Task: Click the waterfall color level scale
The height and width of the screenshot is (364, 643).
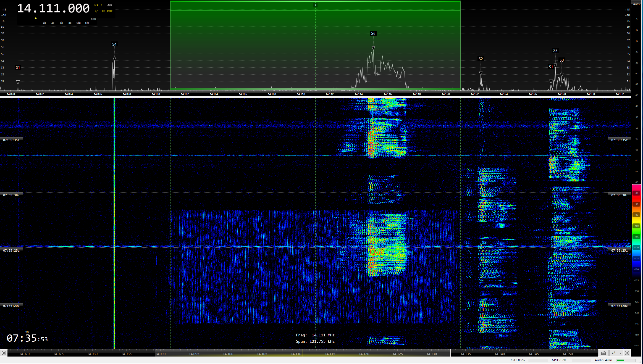Action: click(636, 231)
